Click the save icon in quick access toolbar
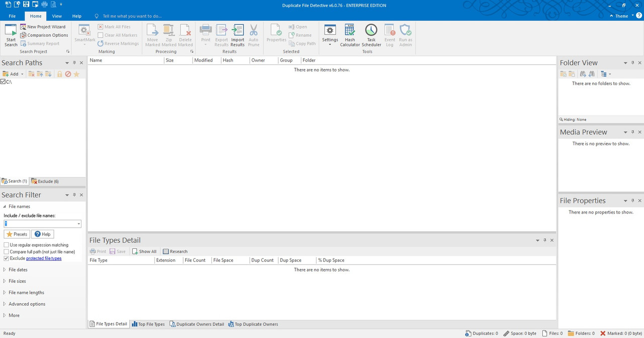 27,4
